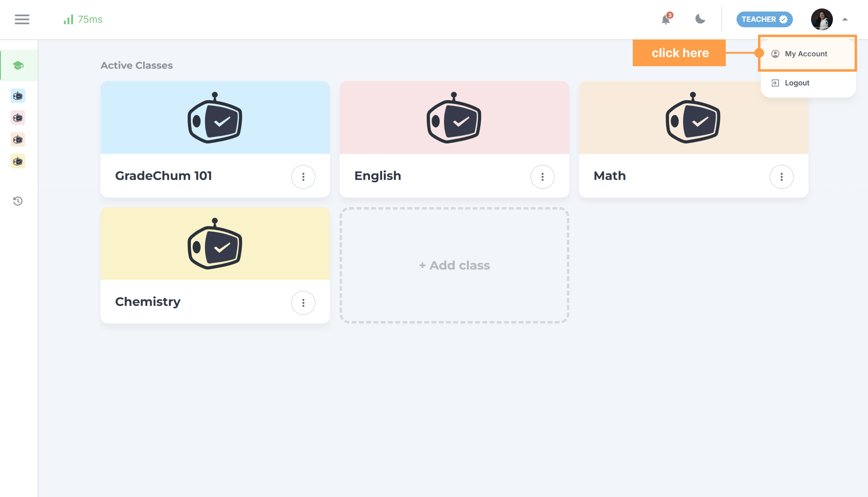
Task: Open the Chemistry class card thumbnail
Action: pos(215,244)
